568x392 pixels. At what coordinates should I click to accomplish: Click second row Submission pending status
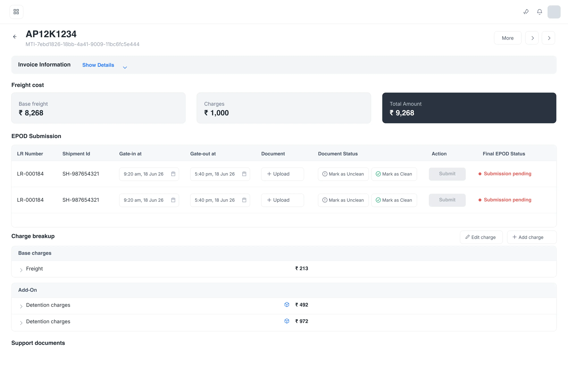click(x=505, y=200)
